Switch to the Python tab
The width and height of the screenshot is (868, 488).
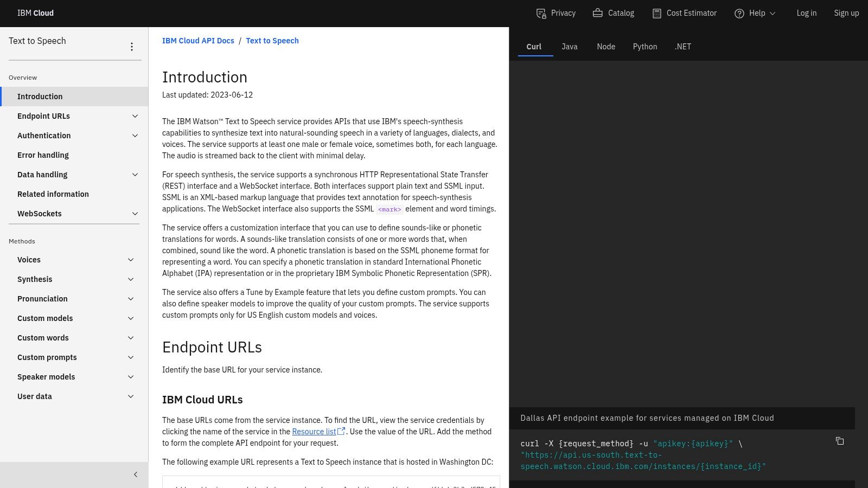644,47
